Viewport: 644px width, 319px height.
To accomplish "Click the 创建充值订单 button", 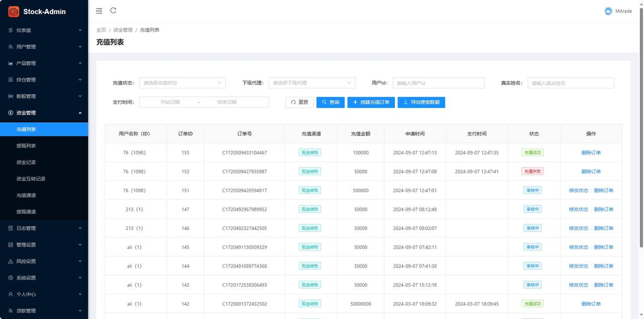I will pyautogui.click(x=371, y=102).
